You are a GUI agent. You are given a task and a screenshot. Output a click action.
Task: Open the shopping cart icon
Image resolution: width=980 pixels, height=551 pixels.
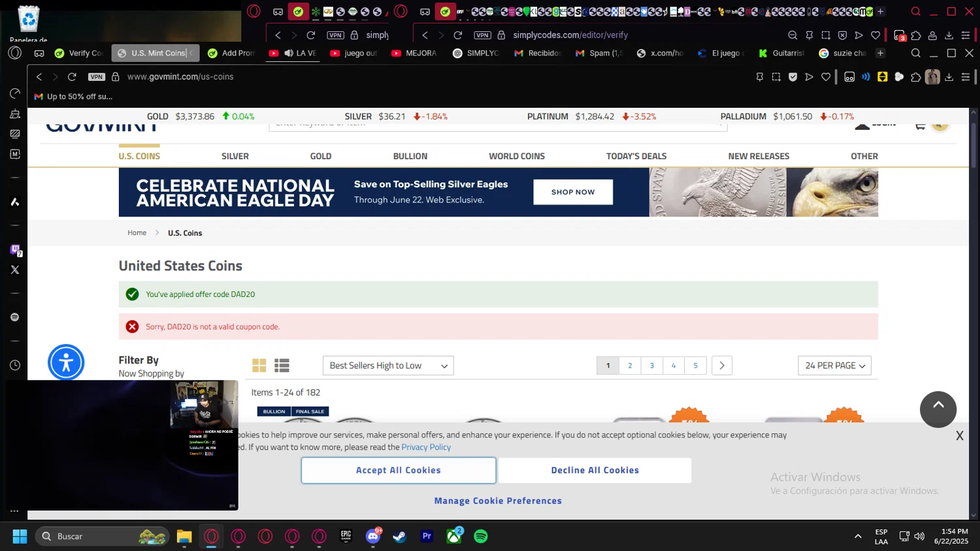point(920,125)
